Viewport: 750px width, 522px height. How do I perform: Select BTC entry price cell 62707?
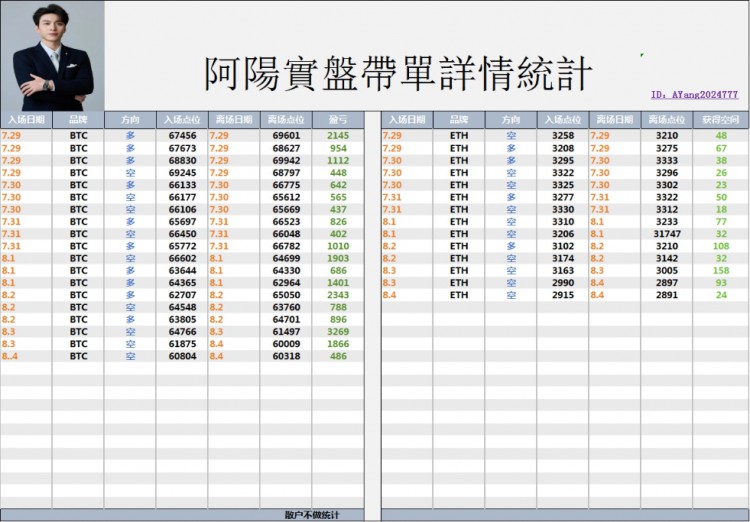coord(182,295)
